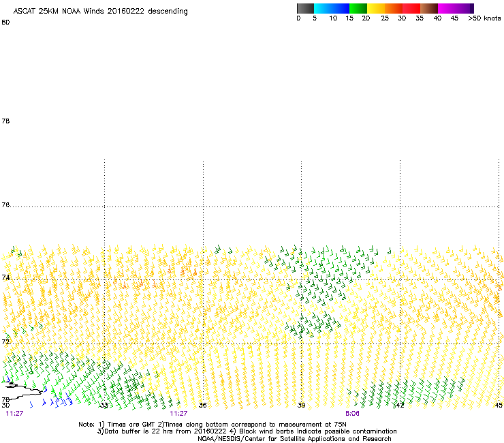This screenshot has height=443, width=504.
Task: Click the 78 latitude axis label
Action: point(5,121)
